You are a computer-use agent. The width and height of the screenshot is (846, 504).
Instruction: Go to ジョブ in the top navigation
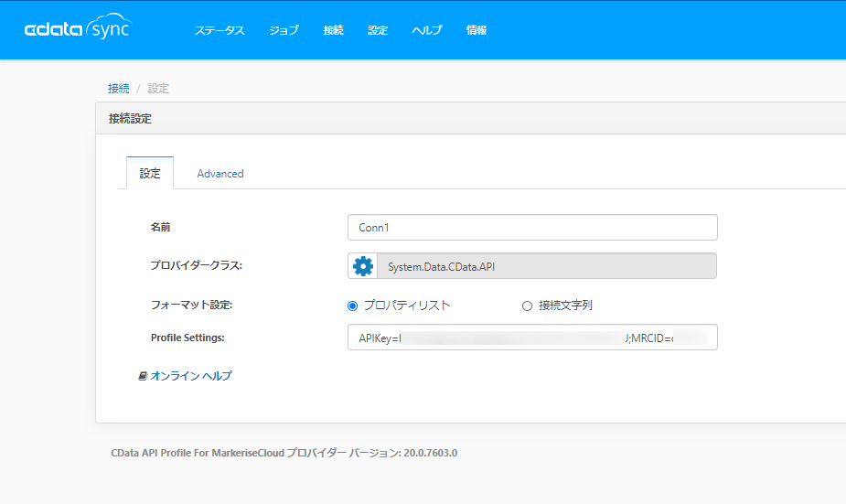(x=284, y=30)
